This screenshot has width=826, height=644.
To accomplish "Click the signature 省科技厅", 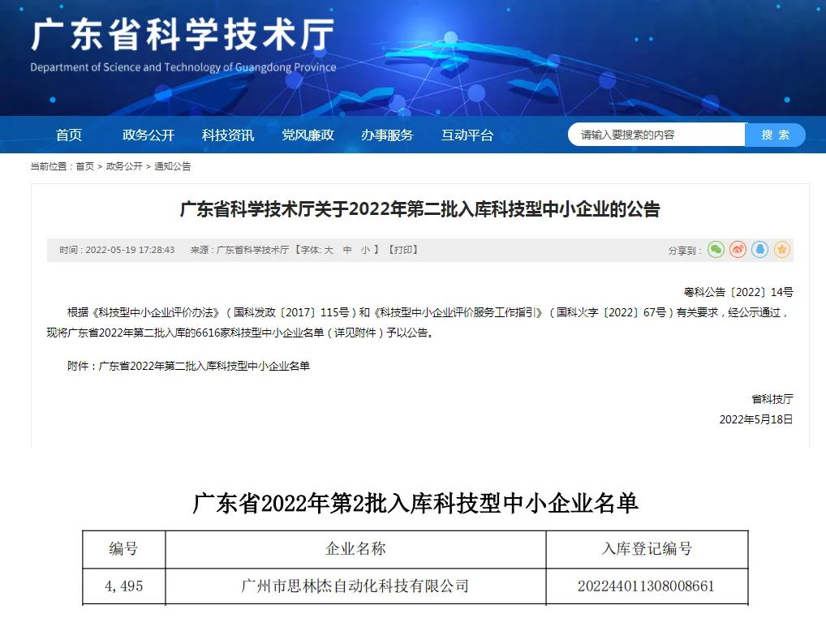I will click(772, 399).
